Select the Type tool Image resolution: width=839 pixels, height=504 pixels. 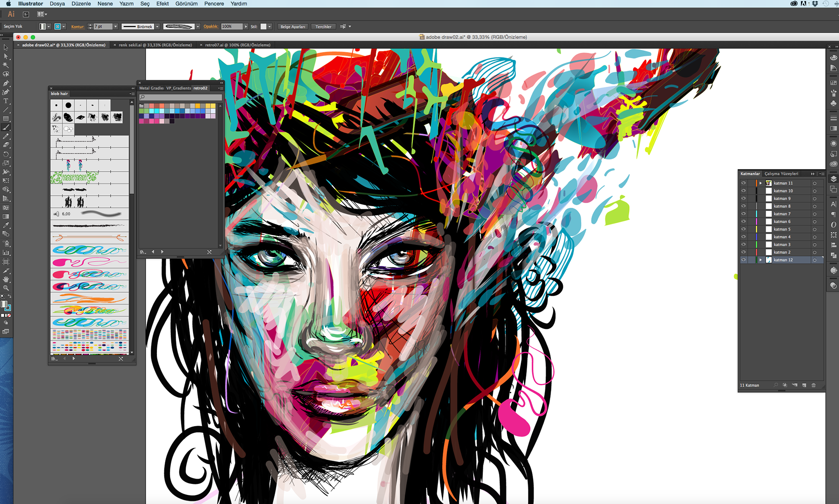pyautogui.click(x=6, y=101)
